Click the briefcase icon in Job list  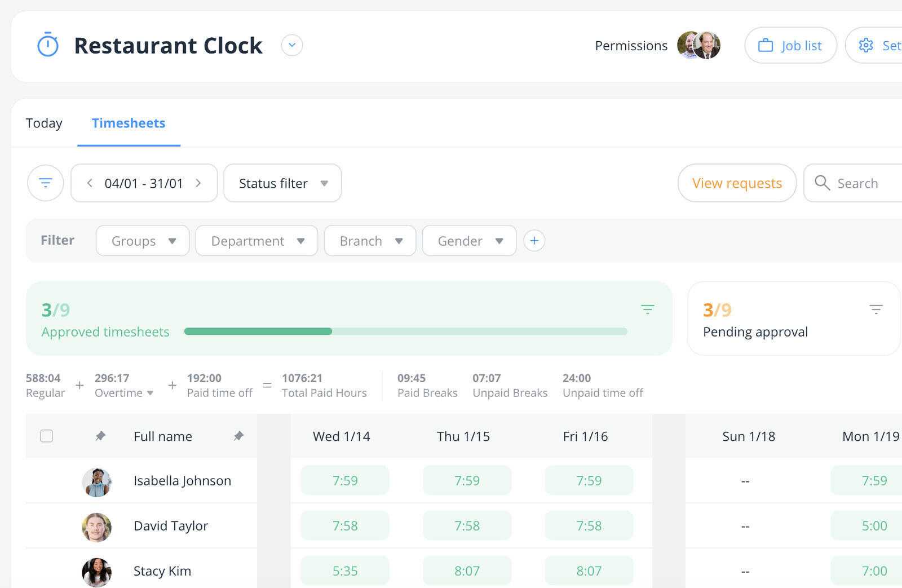(766, 45)
